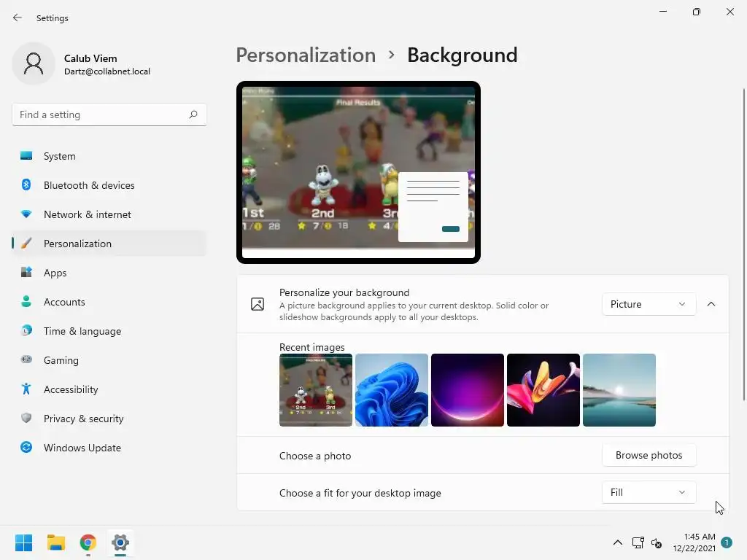
Task: Open the notification badge showing 1
Action: pos(727,542)
